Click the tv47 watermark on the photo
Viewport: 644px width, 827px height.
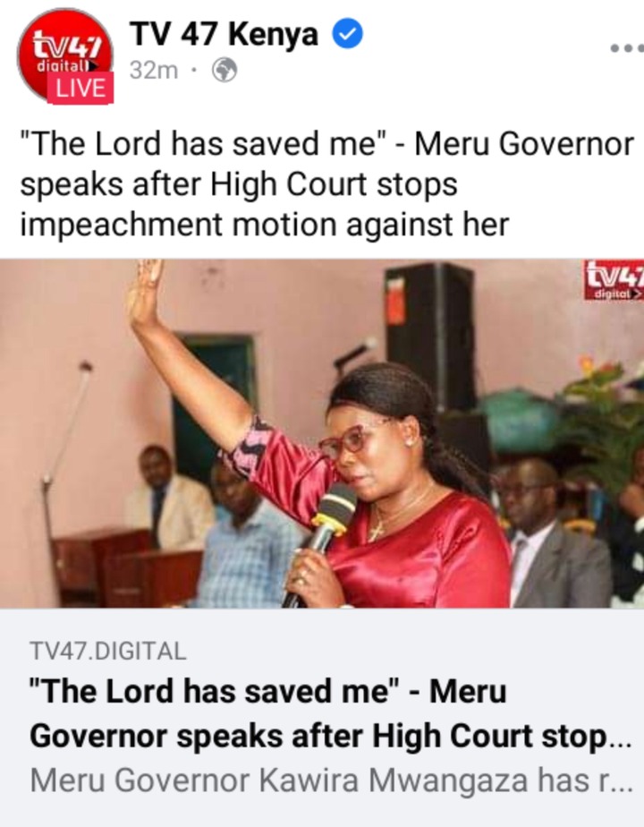tap(614, 280)
